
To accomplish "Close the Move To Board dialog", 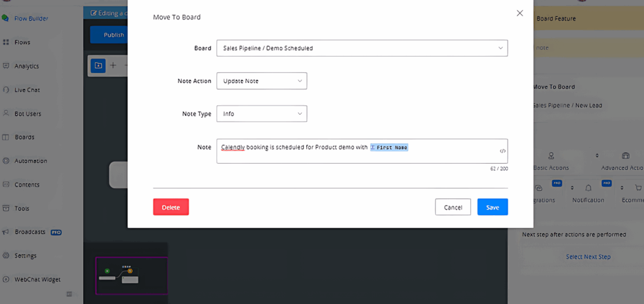I will [x=519, y=13].
